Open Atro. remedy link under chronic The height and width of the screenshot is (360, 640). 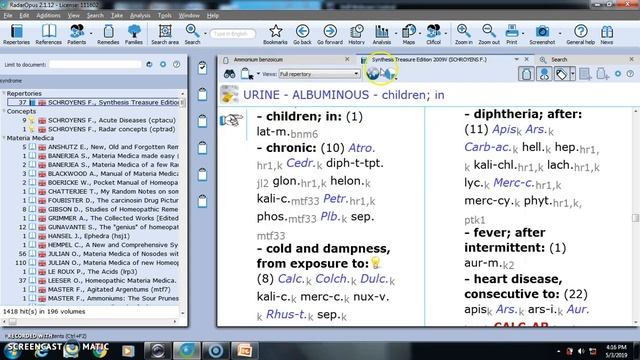(x=362, y=148)
